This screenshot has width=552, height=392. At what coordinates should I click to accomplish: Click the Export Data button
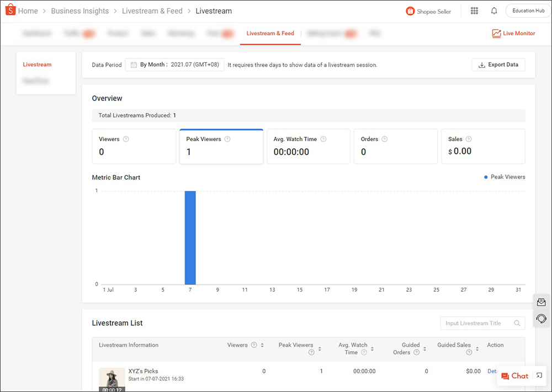498,65
